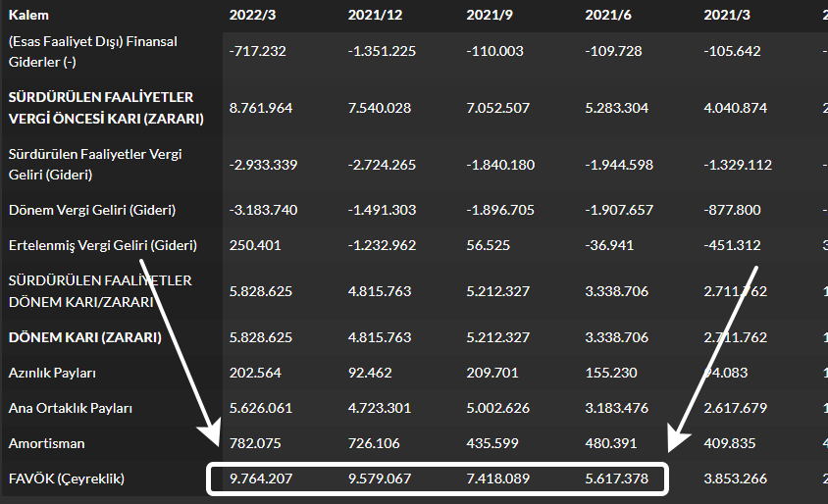Screen dimensions: 828x504
Task: Select Azınlık Payları value 209.701
Action: pyautogui.click(x=492, y=373)
